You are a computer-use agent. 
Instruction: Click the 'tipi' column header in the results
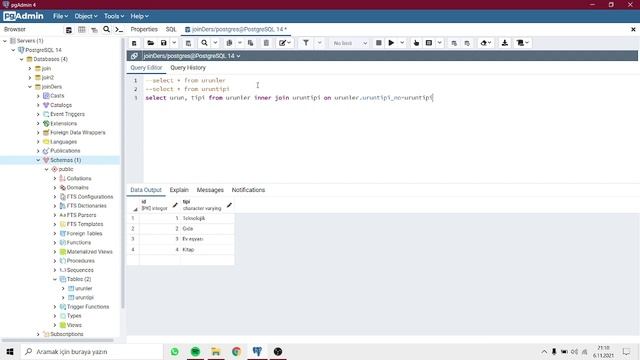pos(207,205)
